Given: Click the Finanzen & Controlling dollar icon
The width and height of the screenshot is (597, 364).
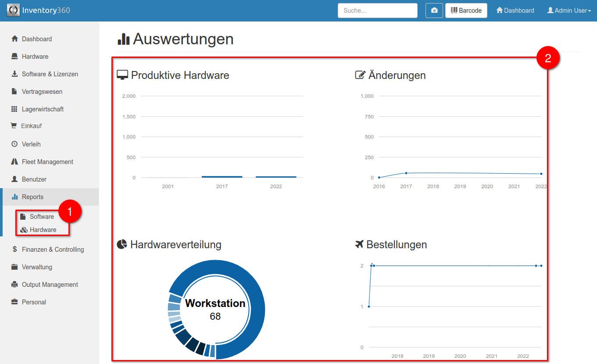Looking at the screenshot, I should [14, 249].
